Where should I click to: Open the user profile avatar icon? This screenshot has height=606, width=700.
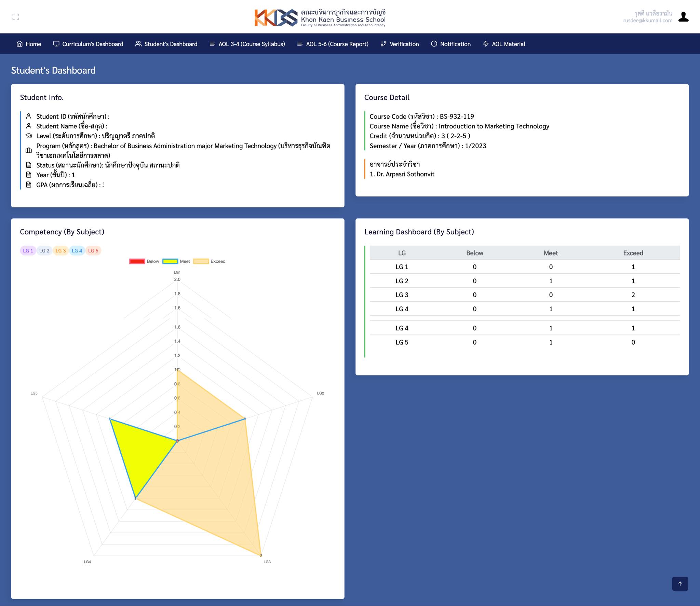click(683, 17)
